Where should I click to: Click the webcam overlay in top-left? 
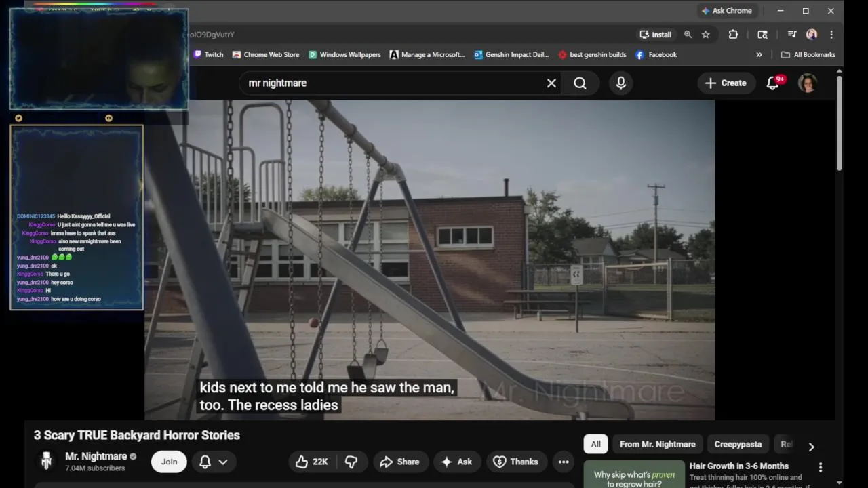(99, 59)
